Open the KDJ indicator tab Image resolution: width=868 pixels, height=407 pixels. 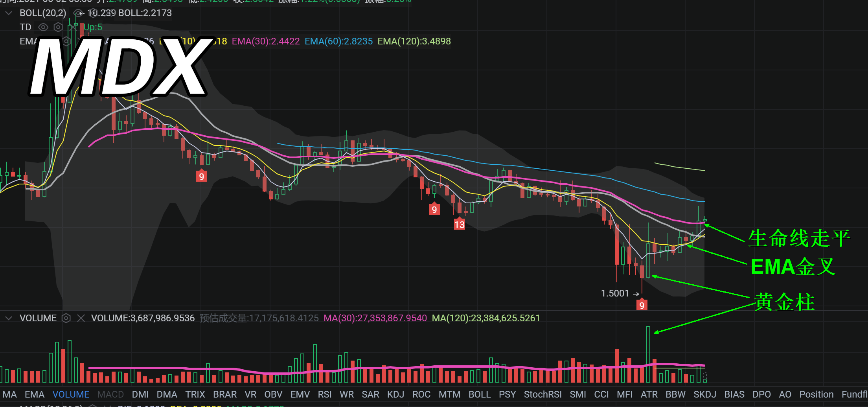(x=396, y=394)
